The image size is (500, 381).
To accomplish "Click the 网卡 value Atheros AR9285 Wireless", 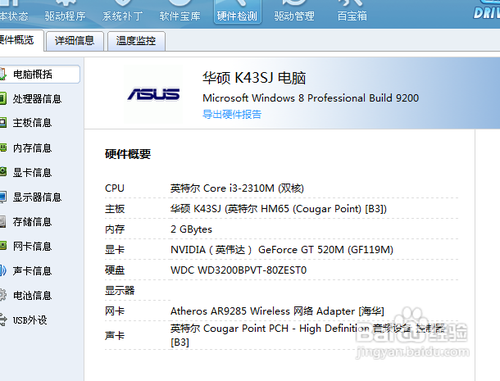I will [277, 311].
